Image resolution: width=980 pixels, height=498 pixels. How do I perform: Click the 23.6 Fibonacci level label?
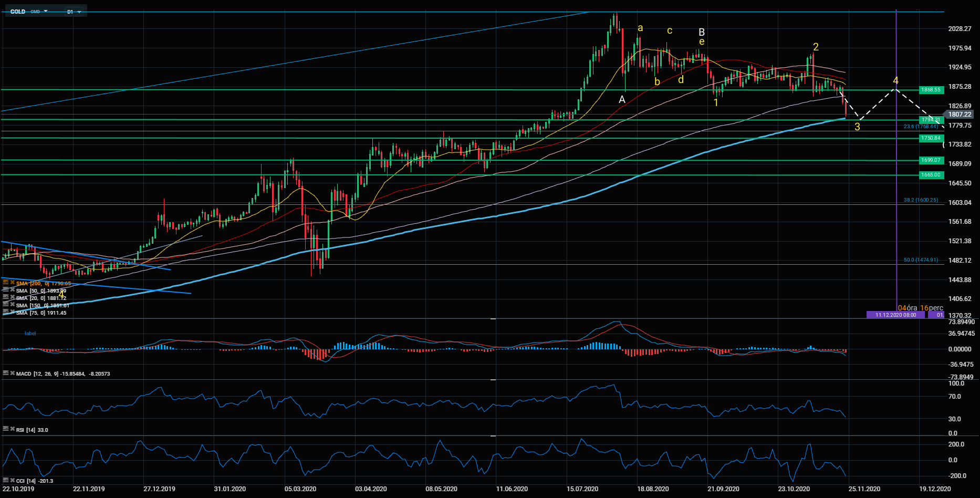point(921,127)
